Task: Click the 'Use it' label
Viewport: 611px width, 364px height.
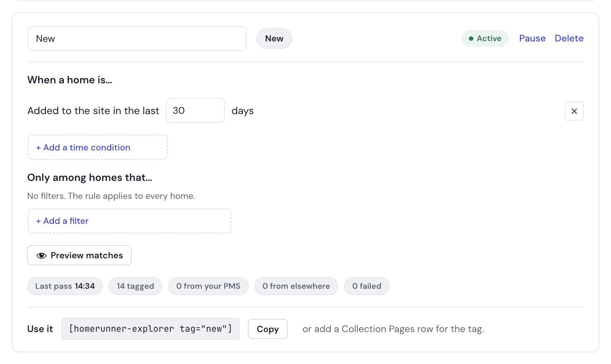Action: tap(40, 329)
